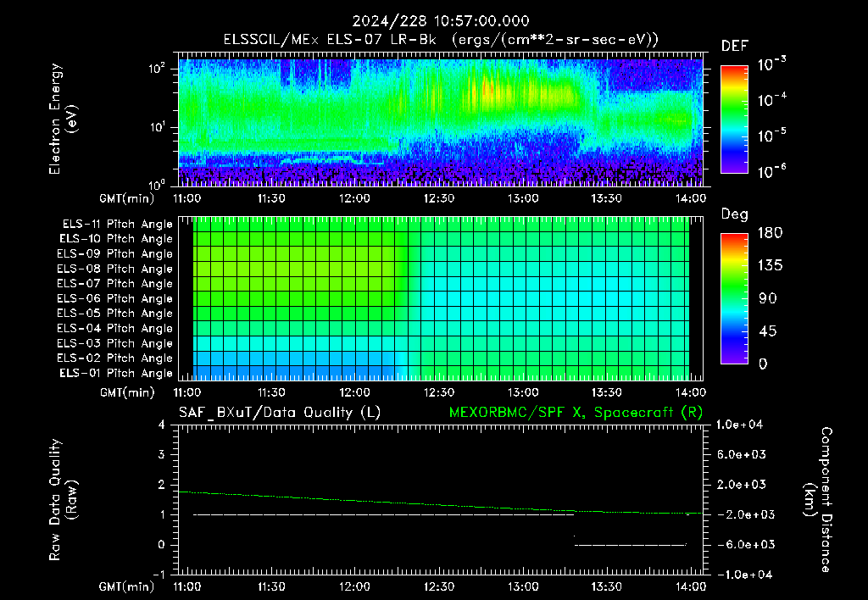Click 11:30 tick on bottom plot time axis
This screenshot has height=600, width=868.
tap(271, 586)
